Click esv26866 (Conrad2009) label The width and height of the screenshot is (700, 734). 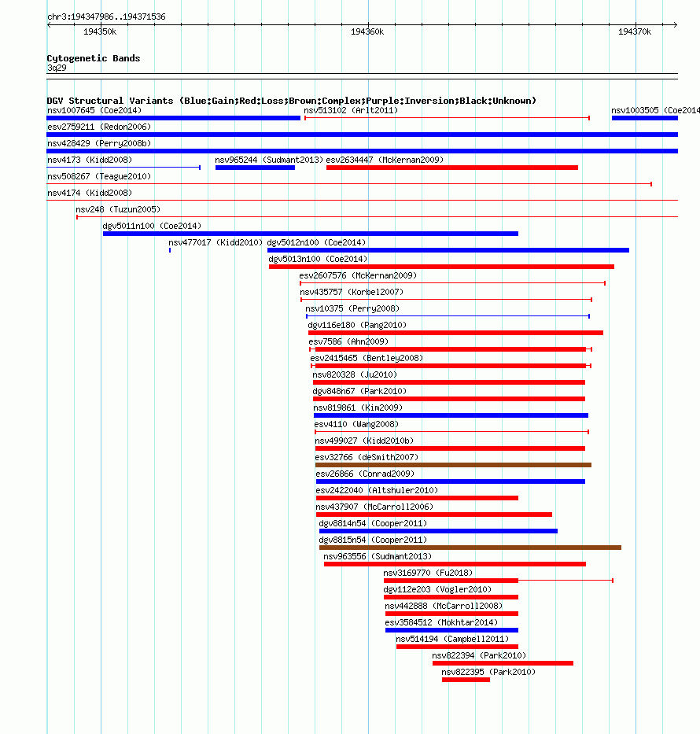(365, 474)
